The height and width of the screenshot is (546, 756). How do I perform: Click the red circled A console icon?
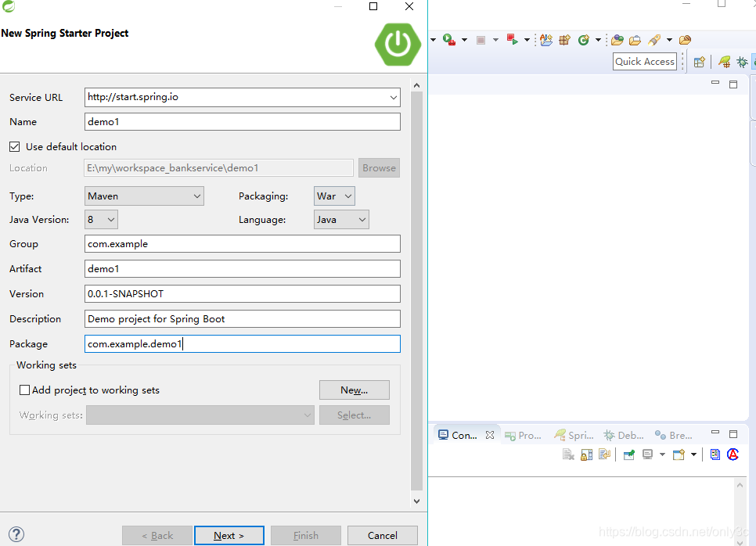point(733,454)
